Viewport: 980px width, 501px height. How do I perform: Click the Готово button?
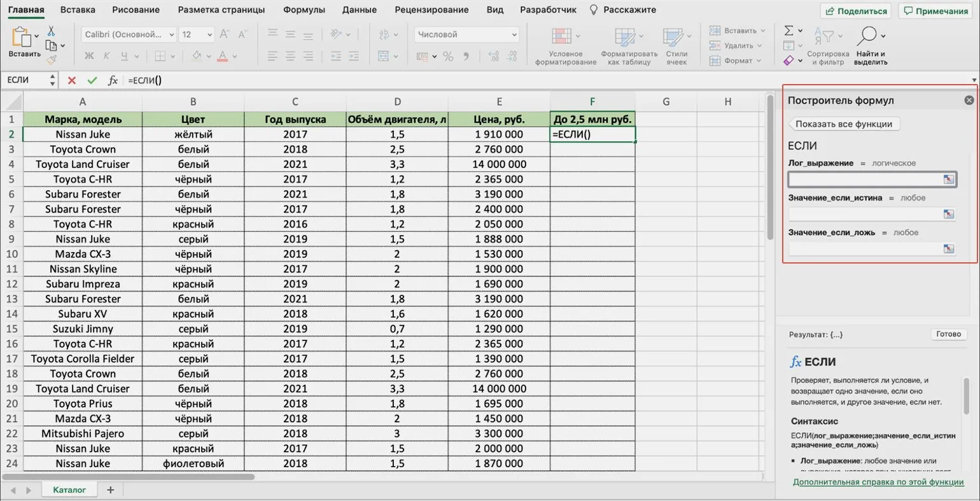pos(948,334)
